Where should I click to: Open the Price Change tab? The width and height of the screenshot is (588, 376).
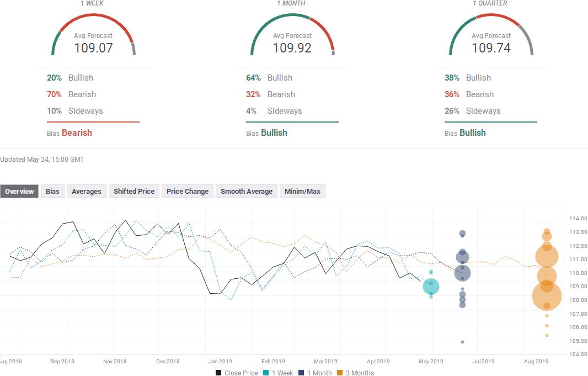[188, 192]
